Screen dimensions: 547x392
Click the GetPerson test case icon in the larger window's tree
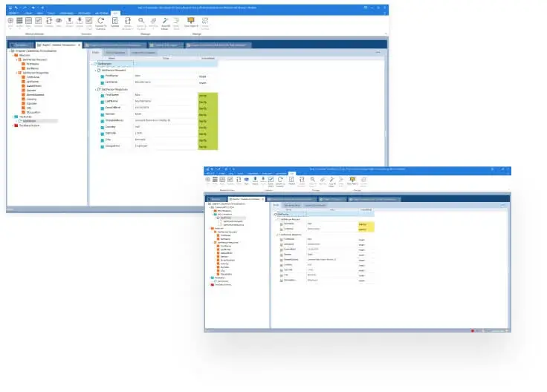pos(22,120)
